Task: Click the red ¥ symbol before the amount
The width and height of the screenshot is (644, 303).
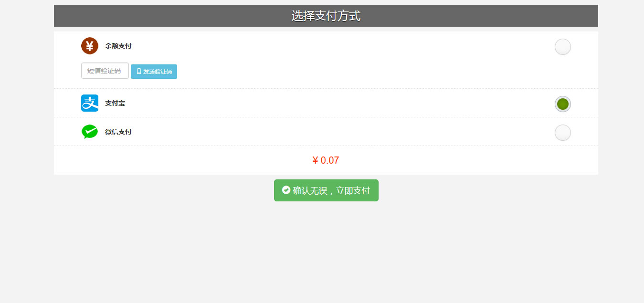Action: tap(315, 160)
